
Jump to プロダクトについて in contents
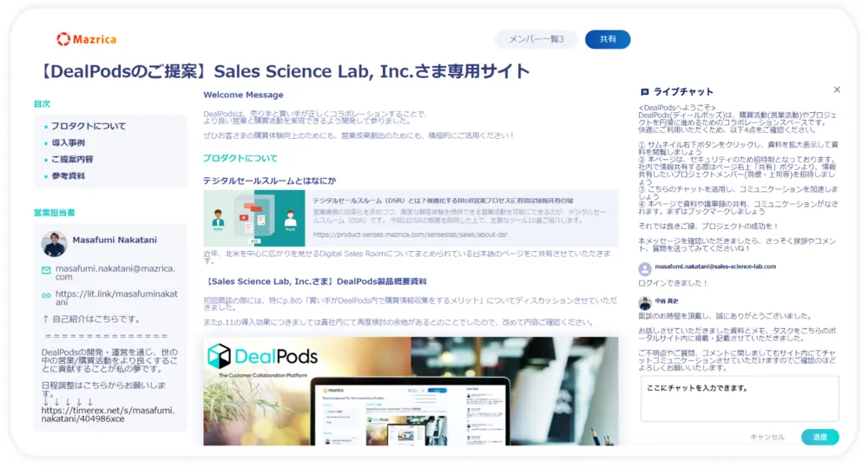[89, 126]
